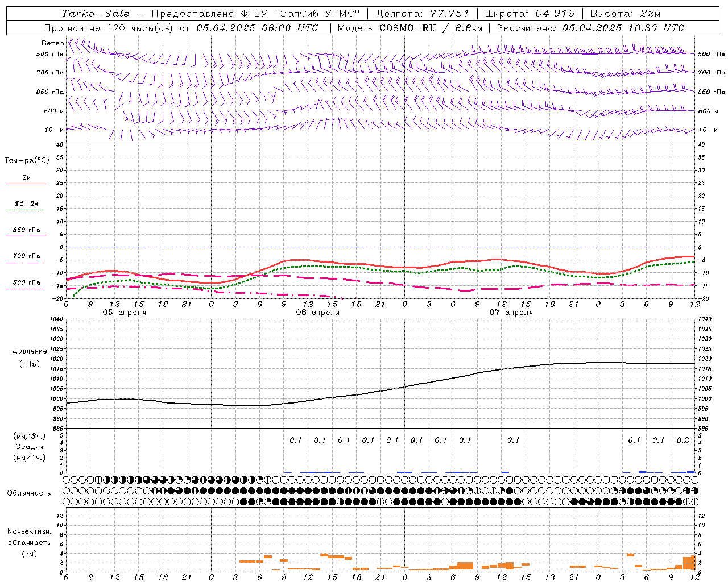
Task: Click the calculated time 05.04.2025 10:39 UTC
Action: pos(623,28)
